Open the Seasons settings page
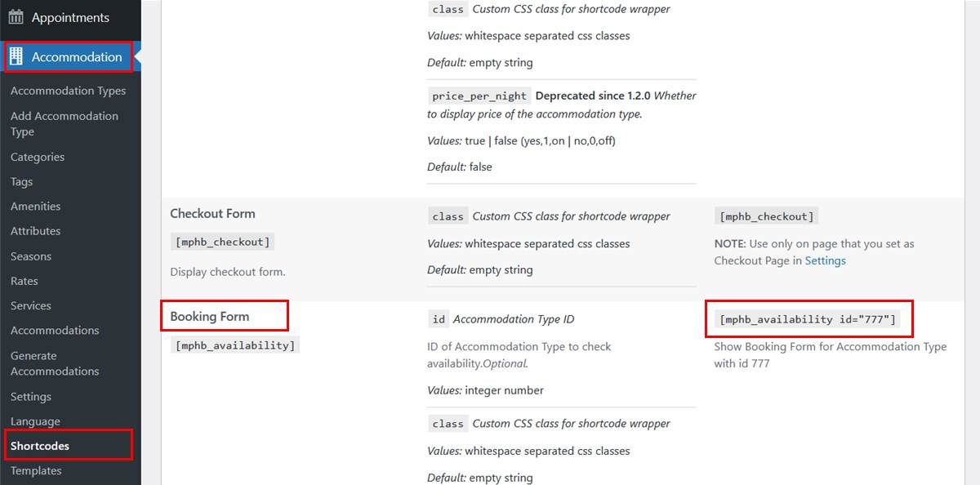980x485 pixels. (30, 256)
